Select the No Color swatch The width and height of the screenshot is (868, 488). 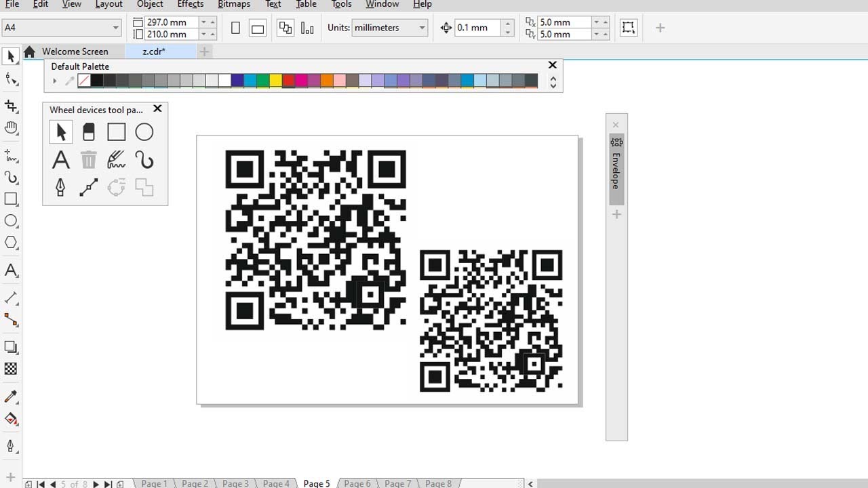(84, 81)
